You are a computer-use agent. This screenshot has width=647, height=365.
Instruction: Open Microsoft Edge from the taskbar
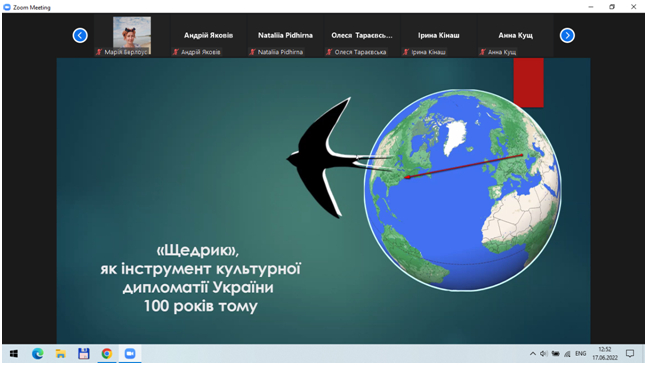point(38,354)
